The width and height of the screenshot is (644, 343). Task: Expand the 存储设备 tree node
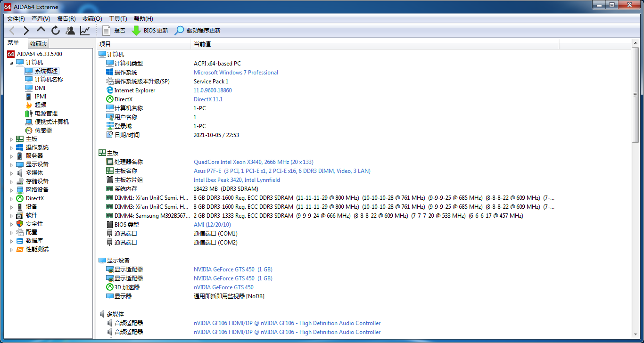point(11,181)
